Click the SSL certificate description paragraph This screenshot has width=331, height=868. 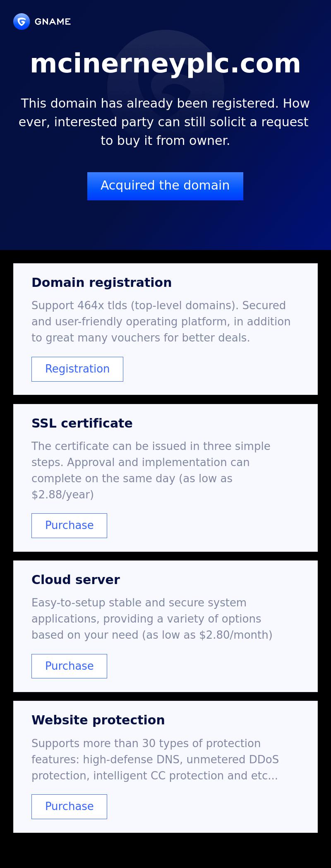coord(151,470)
